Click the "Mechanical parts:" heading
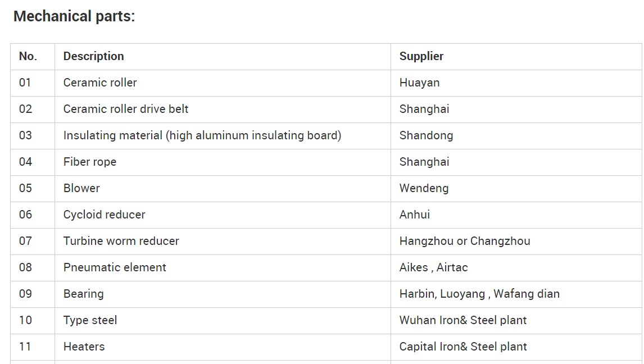 click(74, 17)
